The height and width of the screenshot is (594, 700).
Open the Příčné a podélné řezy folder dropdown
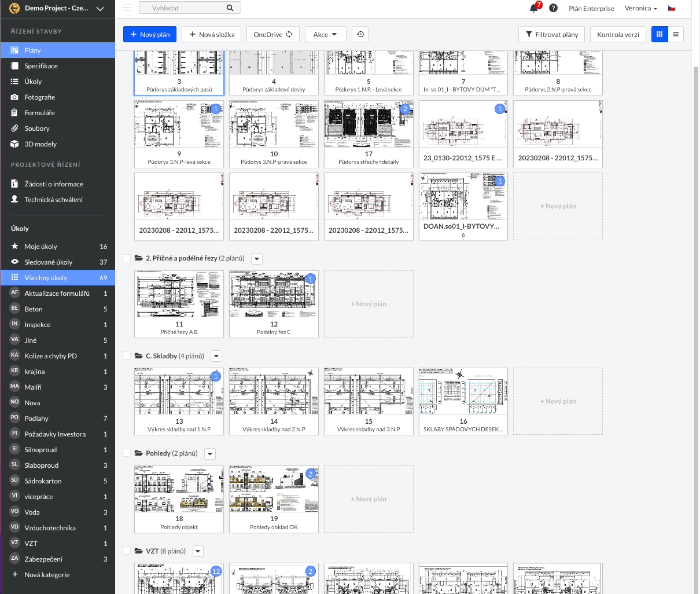point(257,259)
